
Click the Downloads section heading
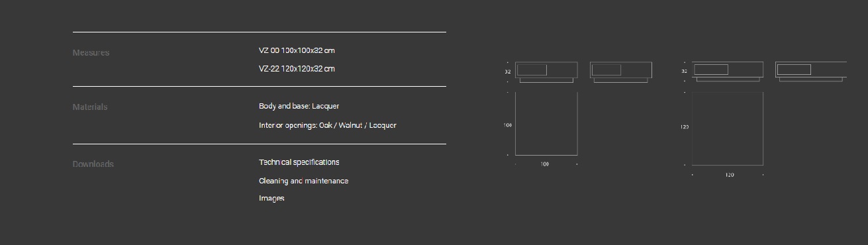(93, 164)
